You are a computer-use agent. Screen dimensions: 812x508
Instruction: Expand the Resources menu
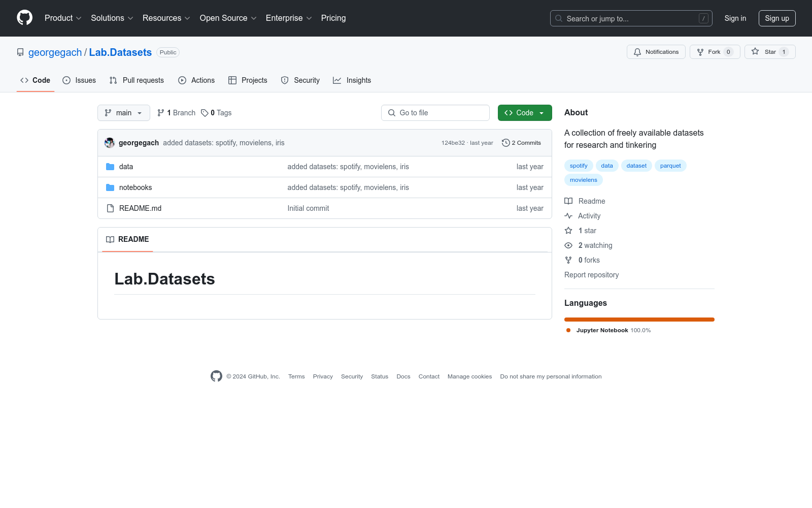click(x=166, y=18)
